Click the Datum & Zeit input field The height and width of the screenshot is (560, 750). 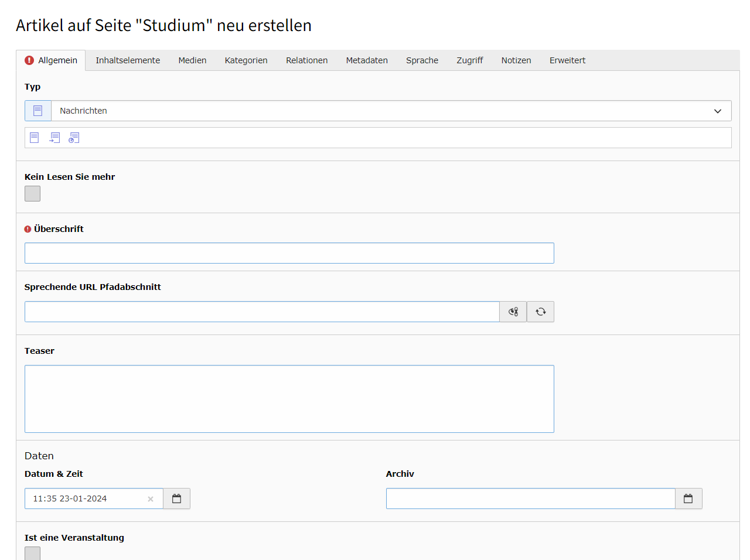94,498
